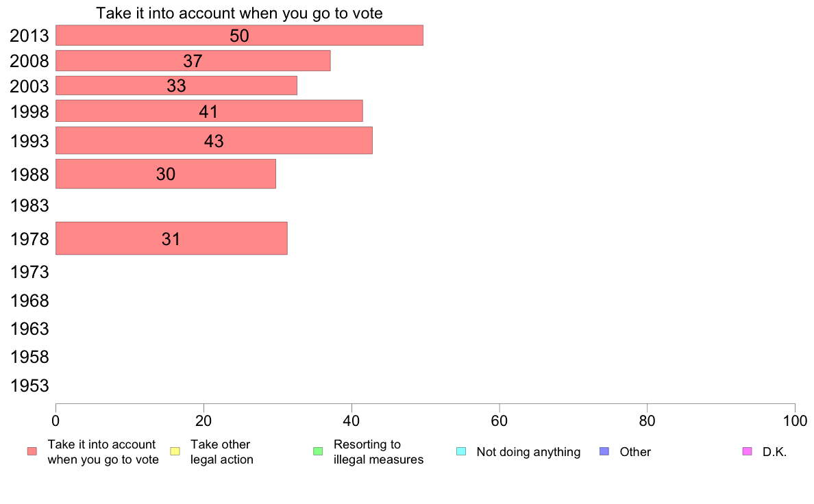
Task: Select the 2008 bar labeled 37
Action: [193, 61]
